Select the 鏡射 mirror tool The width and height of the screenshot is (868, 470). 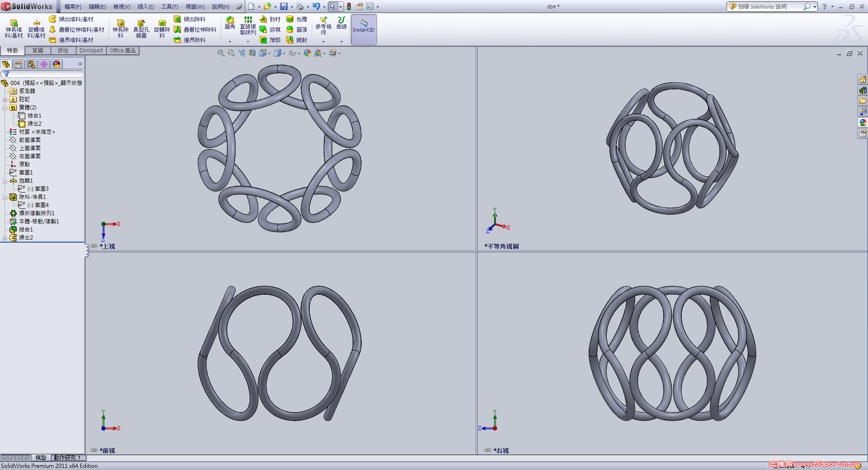coord(297,40)
